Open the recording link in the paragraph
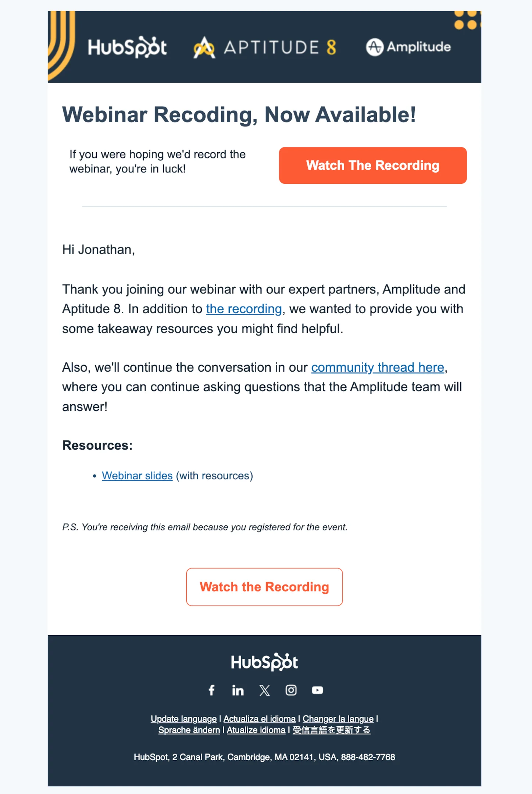 [244, 309]
